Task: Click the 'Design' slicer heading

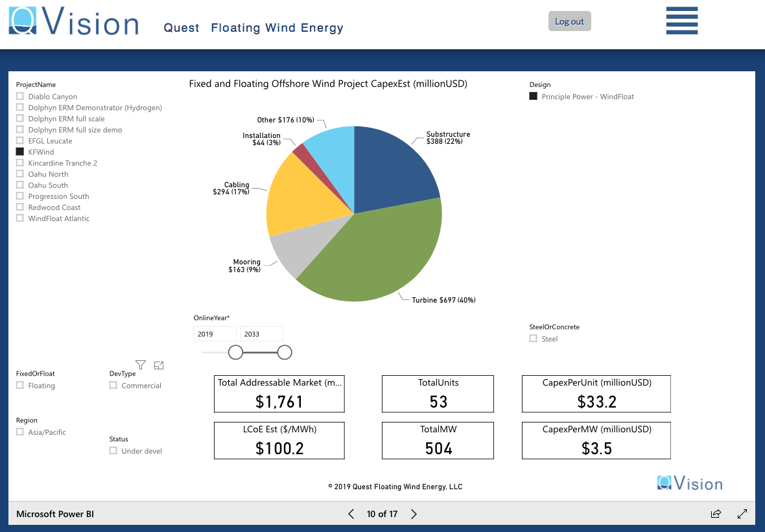Action: tap(539, 84)
